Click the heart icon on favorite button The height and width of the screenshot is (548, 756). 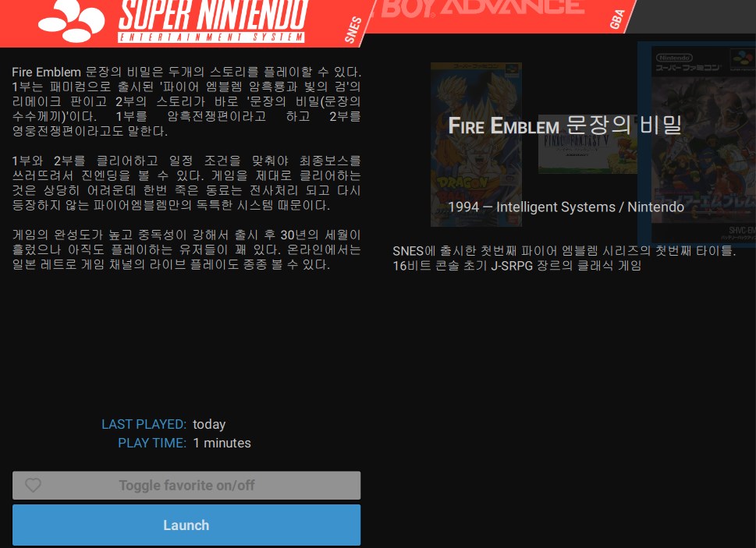[33, 485]
